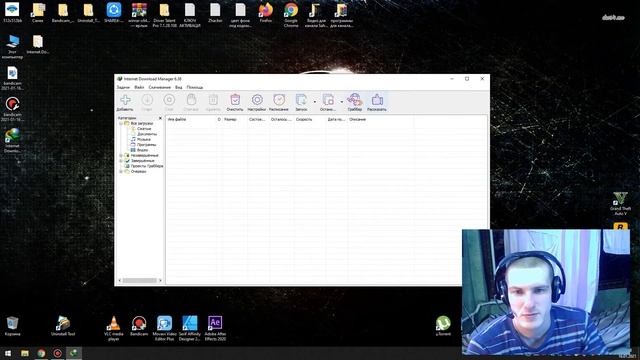The height and width of the screenshot is (360, 640).
Task: Expand the Завершенные tree node
Action: [121, 161]
